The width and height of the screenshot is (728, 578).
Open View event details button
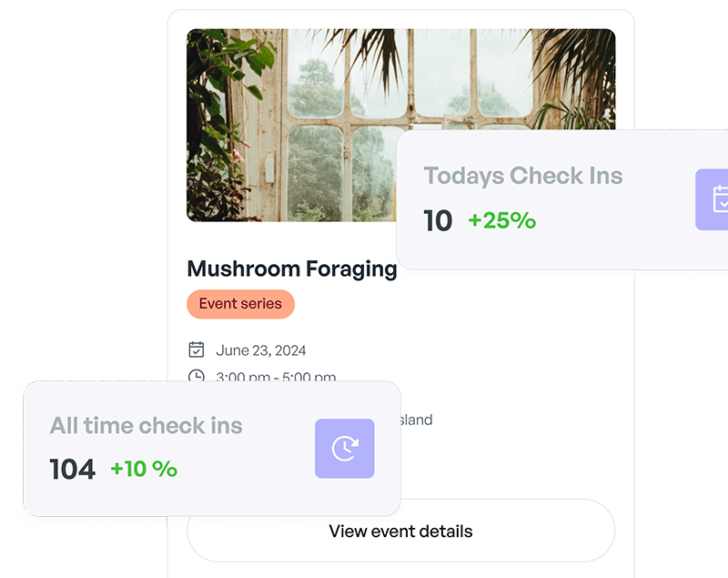400,531
